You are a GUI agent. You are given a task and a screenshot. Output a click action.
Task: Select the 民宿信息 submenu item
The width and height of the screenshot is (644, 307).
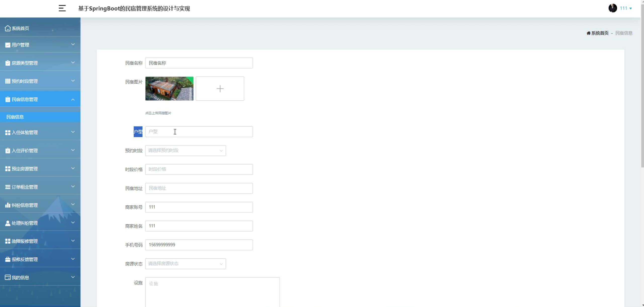15,117
